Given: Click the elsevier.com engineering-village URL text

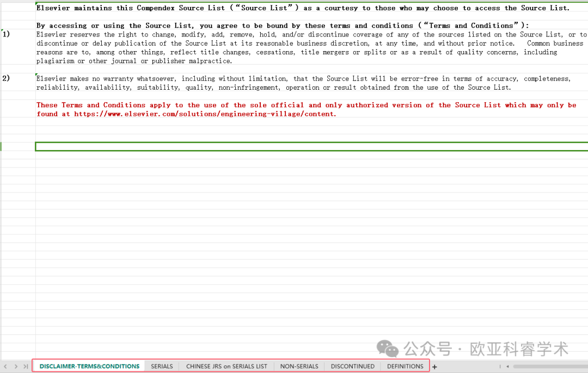Looking at the screenshot, I should coord(205,114).
